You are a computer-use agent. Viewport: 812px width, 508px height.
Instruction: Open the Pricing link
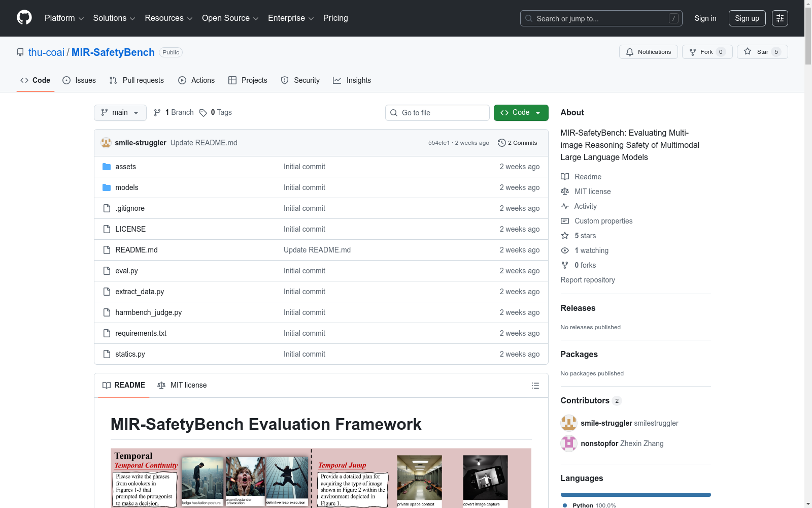[x=335, y=18]
